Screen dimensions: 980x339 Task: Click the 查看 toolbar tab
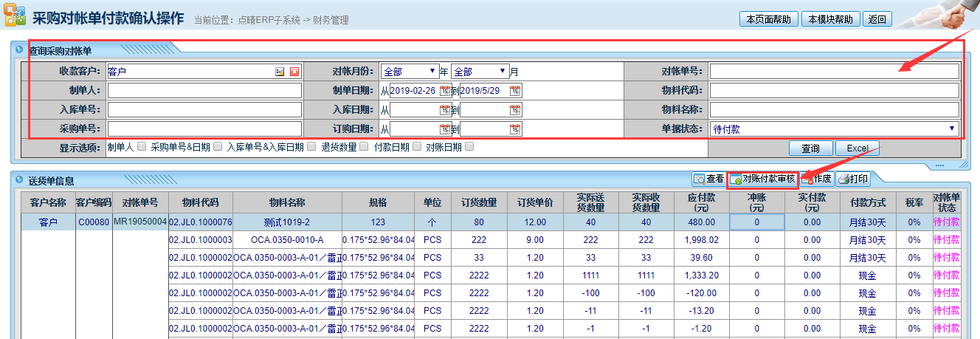[708, 179]
